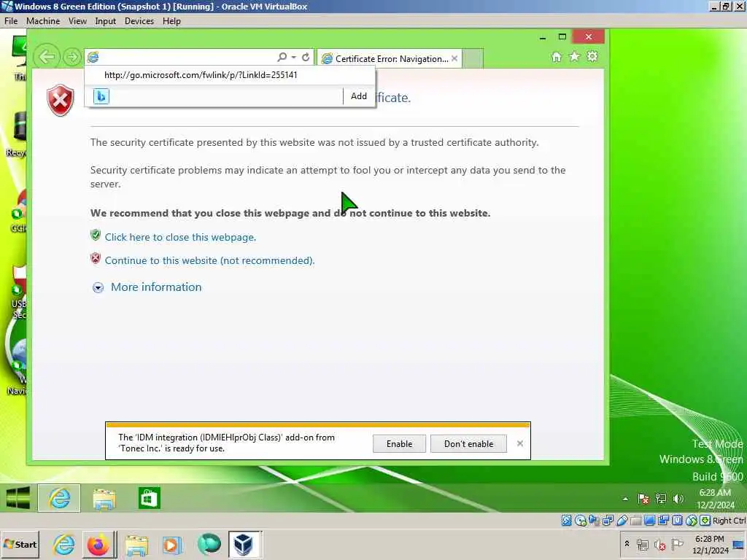Open Internet Explorer on the host taskbar
Image resolution: width=747 pixels, height=560 pixels.
click(64, 544)
